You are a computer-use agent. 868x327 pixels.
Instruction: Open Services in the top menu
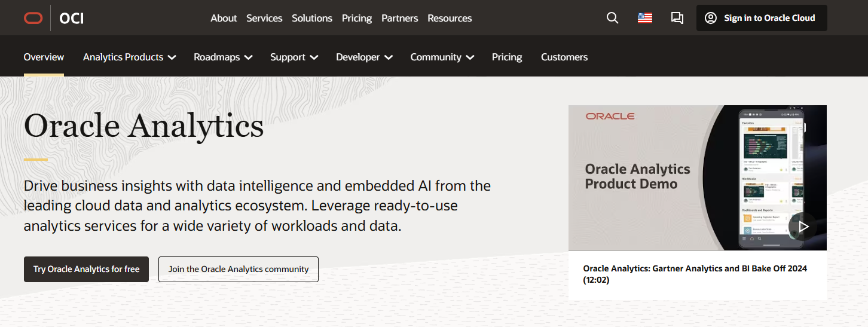coord(264,18)
